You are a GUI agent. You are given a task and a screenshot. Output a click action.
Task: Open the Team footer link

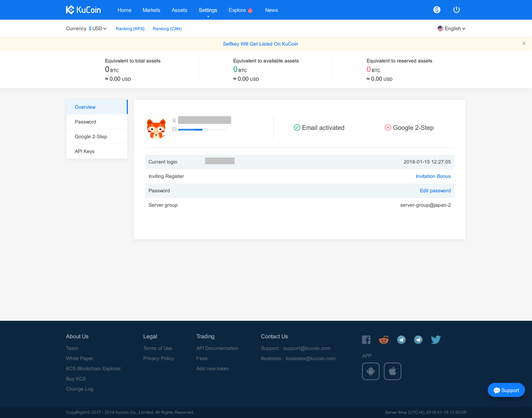pos(72,348)
